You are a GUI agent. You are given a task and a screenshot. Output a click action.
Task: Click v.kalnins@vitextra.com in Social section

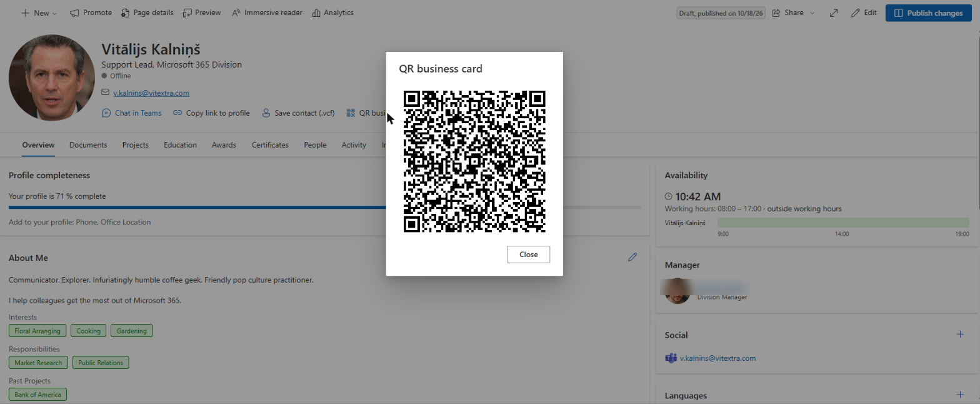[718, 358]
